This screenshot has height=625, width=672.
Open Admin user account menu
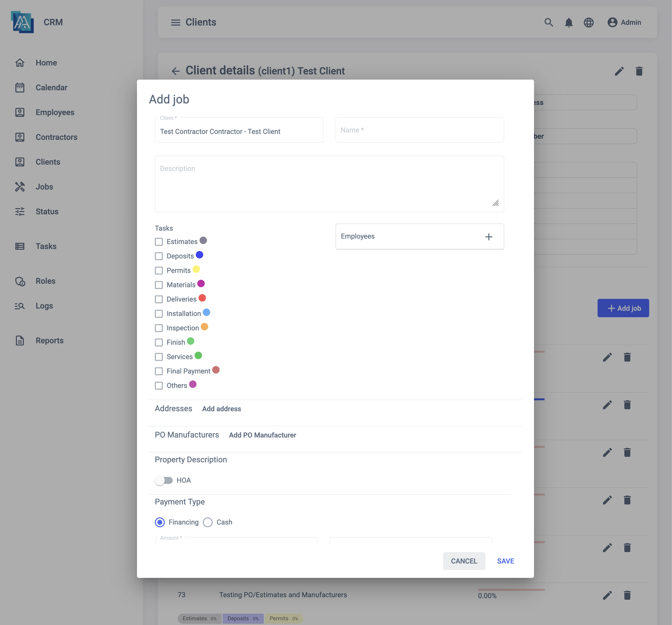click(x=624, y=22)
